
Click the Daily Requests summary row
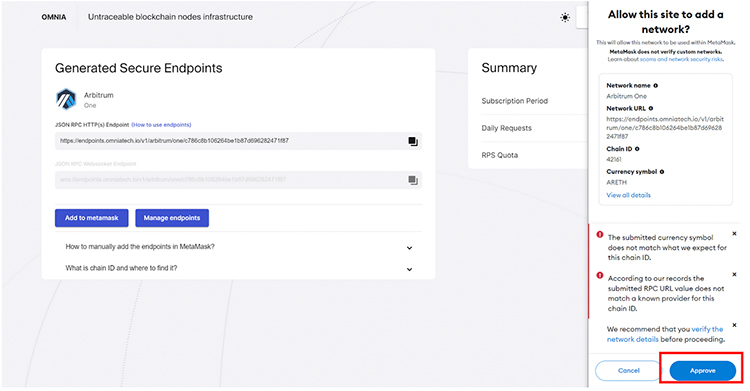click(534, 128)
